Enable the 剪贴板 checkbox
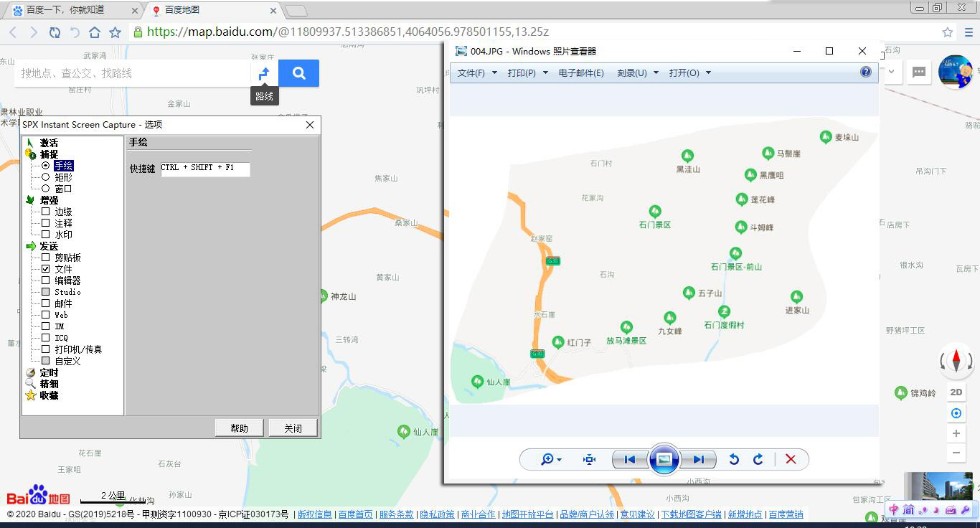 tap(46, 258)
